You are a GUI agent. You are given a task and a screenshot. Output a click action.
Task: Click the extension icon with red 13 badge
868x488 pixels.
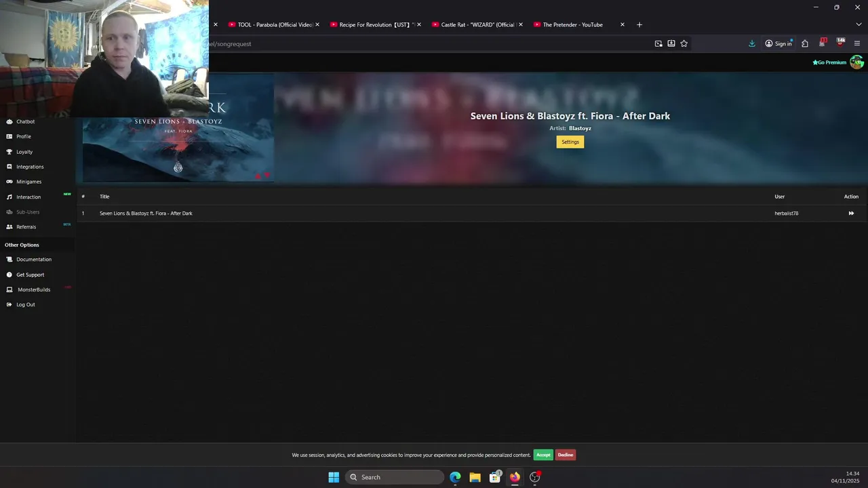coord(822,43)
